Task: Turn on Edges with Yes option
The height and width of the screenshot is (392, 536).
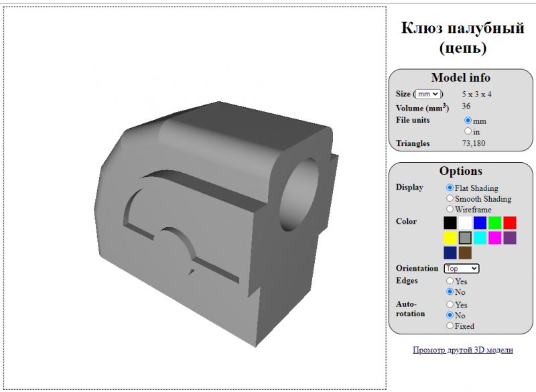Action: click(x=450, y=281)
